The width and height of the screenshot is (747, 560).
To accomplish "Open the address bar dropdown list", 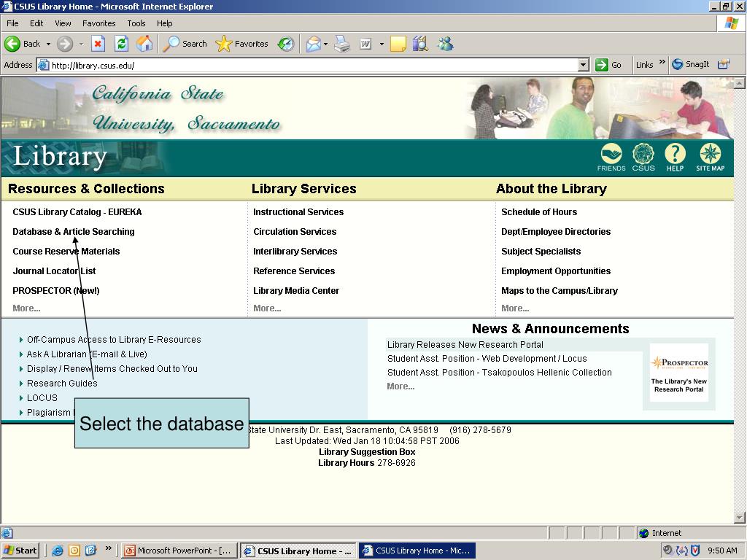I will 583,65.
